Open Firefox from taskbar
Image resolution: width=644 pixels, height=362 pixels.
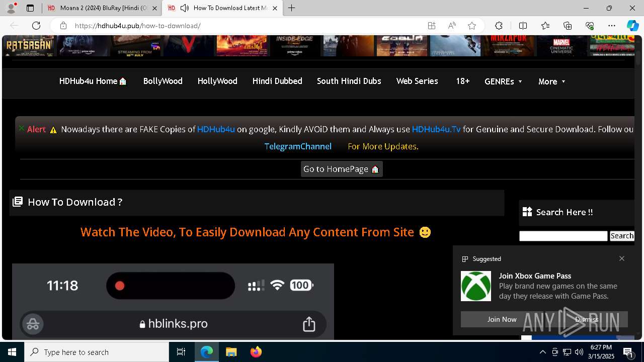(256, 352)
